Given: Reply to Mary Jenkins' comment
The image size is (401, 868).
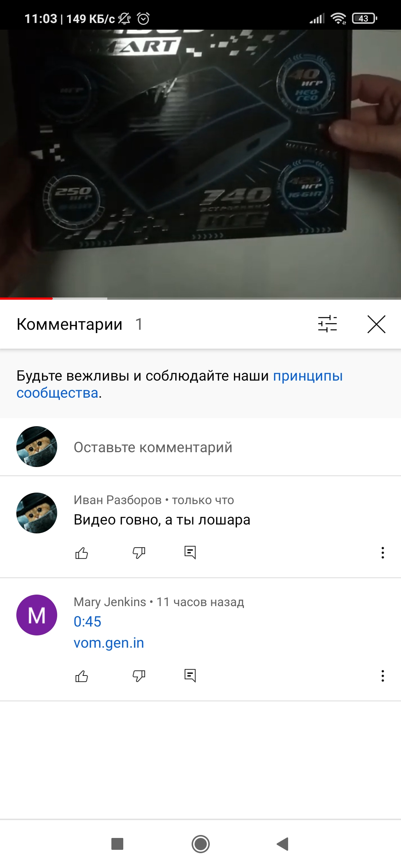Looking at the screenshot, I should click(x=190, y=676).
